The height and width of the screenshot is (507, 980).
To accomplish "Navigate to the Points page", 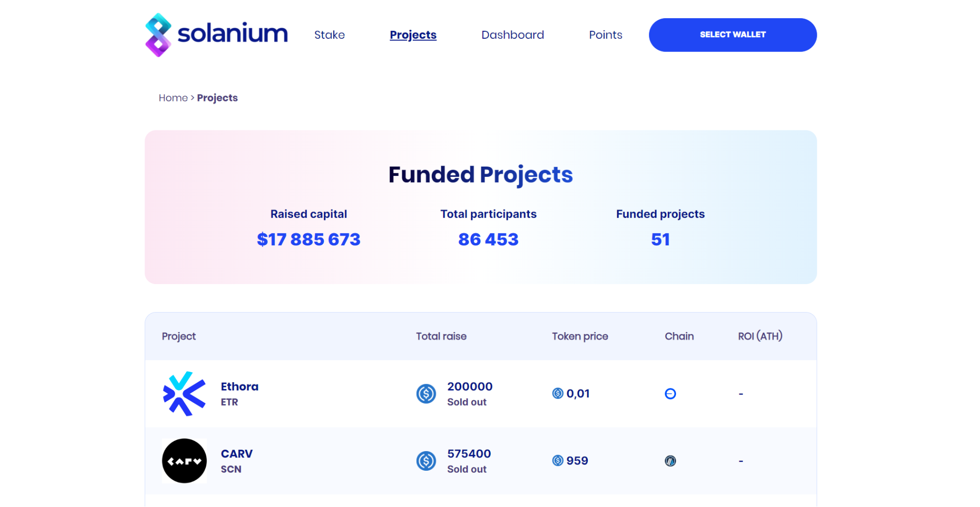I will [x=605, y=35].
